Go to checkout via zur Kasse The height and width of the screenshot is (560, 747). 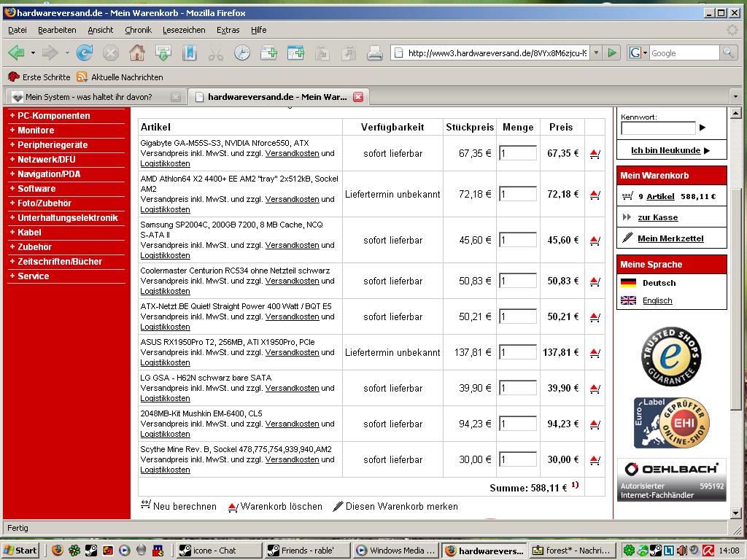657,217
